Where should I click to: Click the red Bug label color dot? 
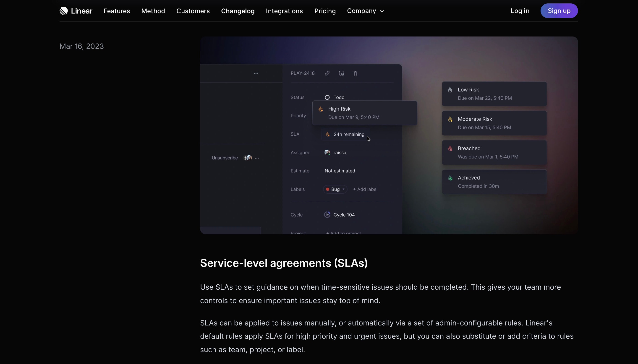pyautogui.click(x=327, y=189)
